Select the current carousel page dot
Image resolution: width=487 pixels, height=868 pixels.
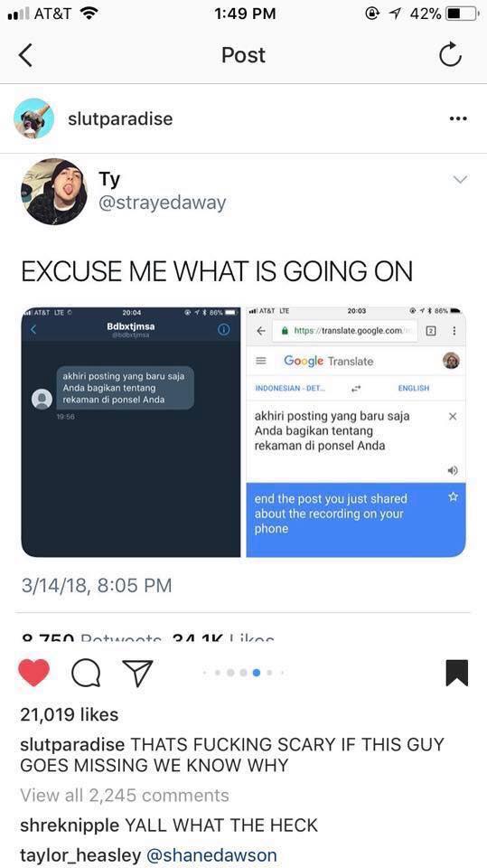tap(257, 673)
